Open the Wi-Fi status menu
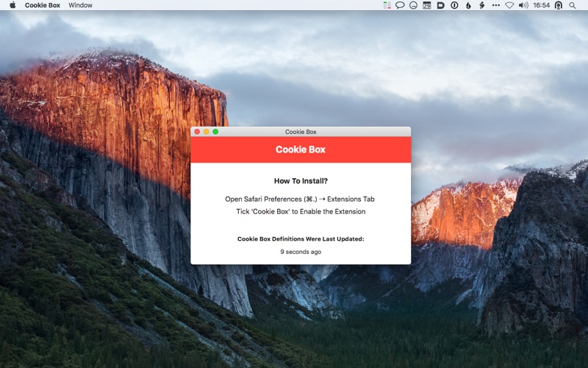 coord(509,5)
